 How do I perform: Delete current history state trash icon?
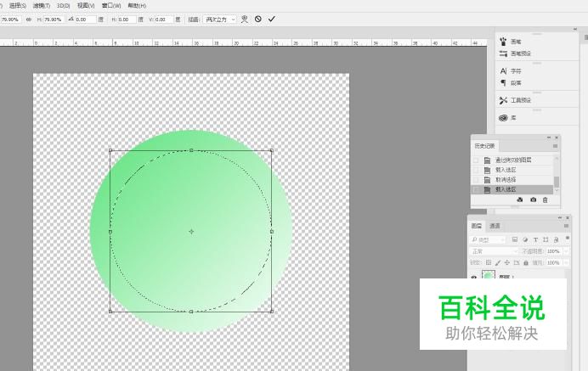point(546,200)
